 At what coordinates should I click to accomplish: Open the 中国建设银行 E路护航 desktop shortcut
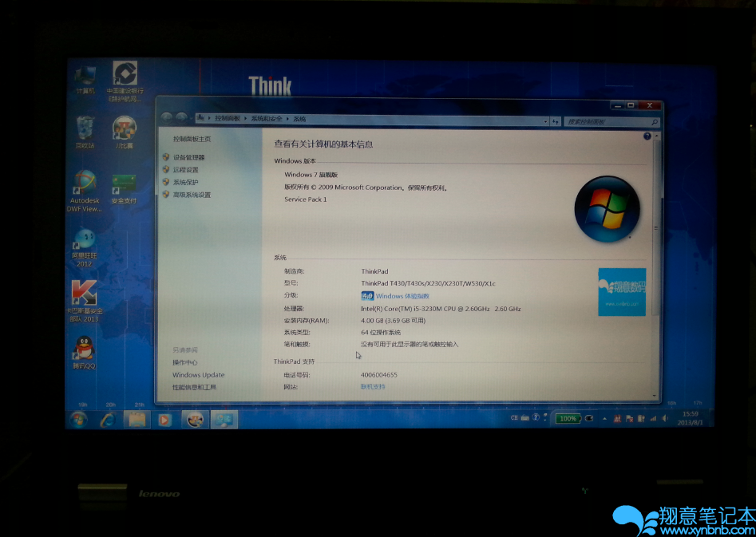(x=125, y=81)
